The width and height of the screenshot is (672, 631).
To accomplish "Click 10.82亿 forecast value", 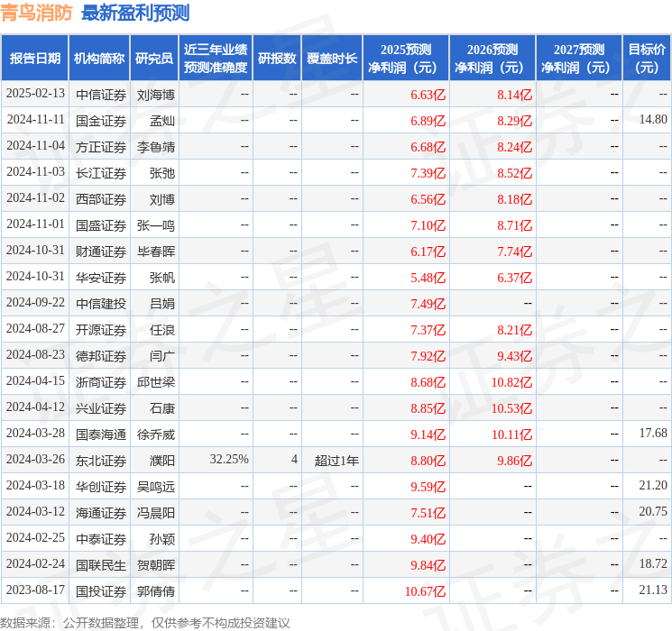I will pyautogui.click(x=511, y=382).
